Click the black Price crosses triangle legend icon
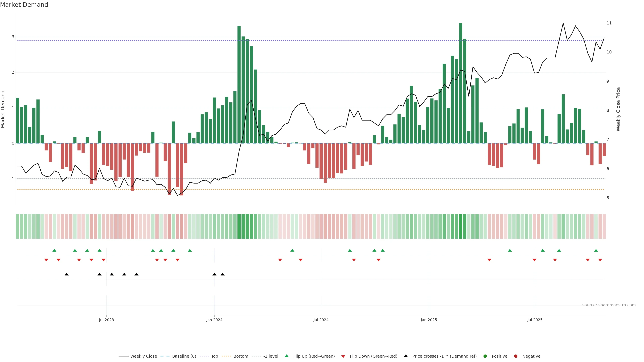 pos(406,356)
